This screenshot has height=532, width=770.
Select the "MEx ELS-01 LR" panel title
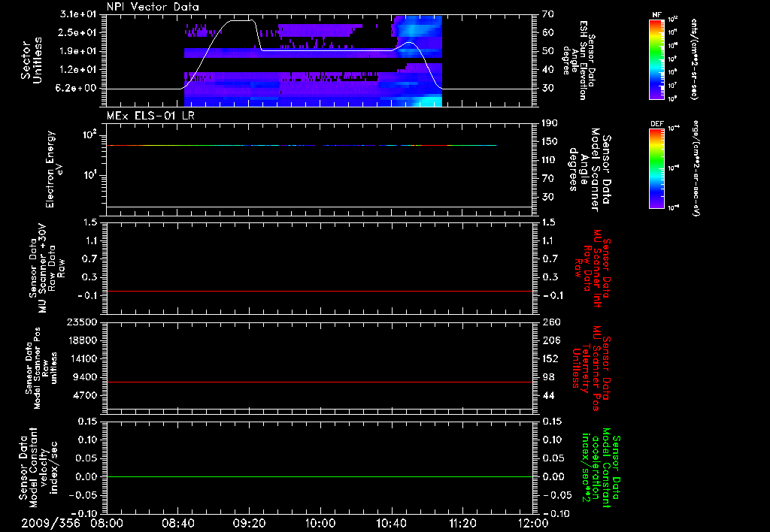(x=150, y=116)
